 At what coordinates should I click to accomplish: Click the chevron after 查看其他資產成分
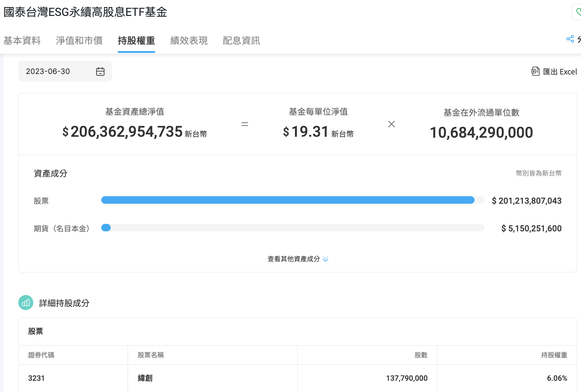click(x=325, y=259)
